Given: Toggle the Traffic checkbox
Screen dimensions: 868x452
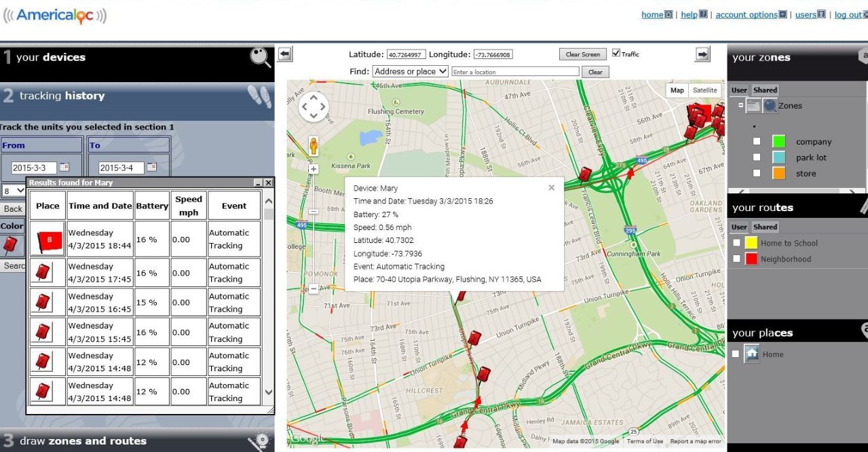Looking at the screenshot, I should pos(616,54).
